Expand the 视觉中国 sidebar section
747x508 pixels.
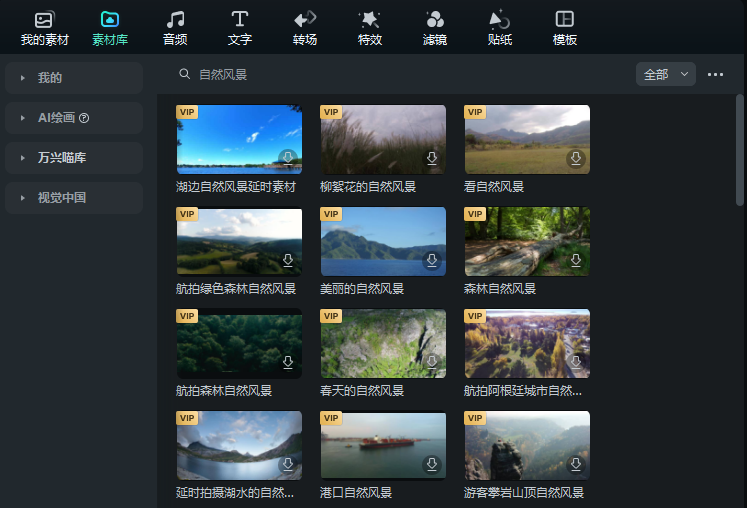(74, 198)
